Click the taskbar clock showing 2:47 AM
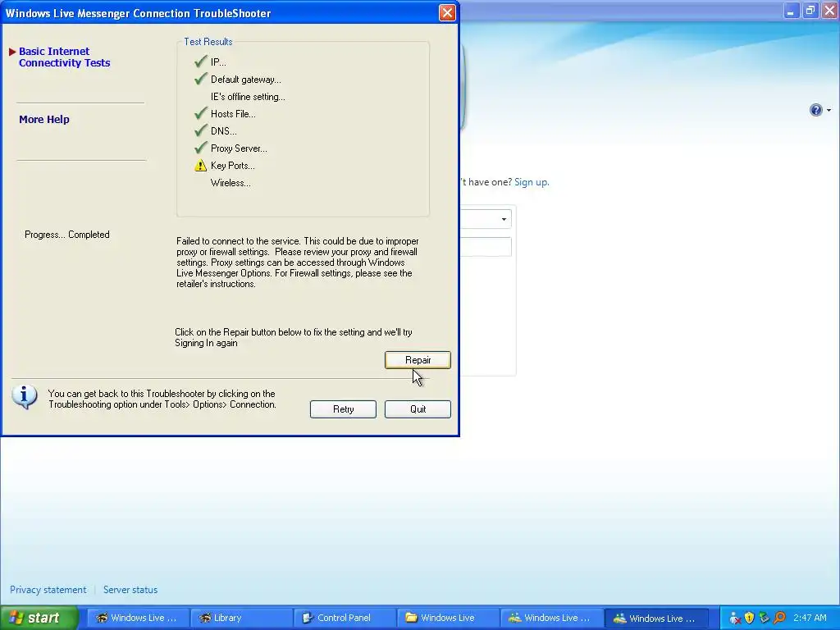Screen dimensions: 840x630 pyautogui.click(x=810, y=619)
